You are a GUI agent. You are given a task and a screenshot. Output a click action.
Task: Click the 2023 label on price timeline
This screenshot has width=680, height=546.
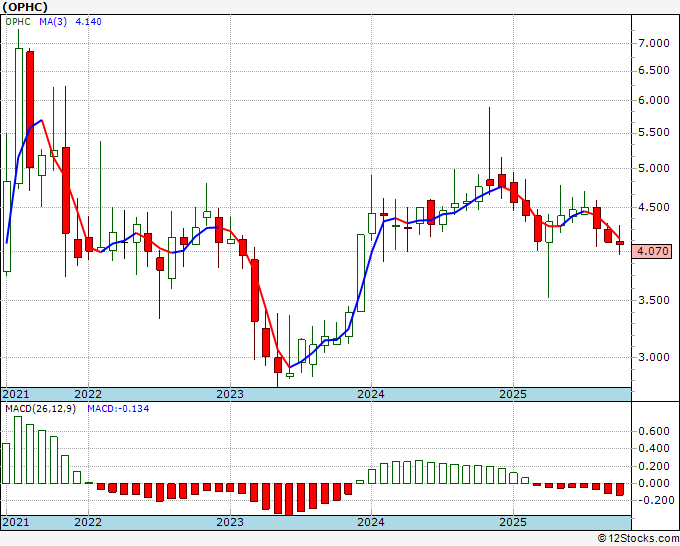(x=230, y=394)
